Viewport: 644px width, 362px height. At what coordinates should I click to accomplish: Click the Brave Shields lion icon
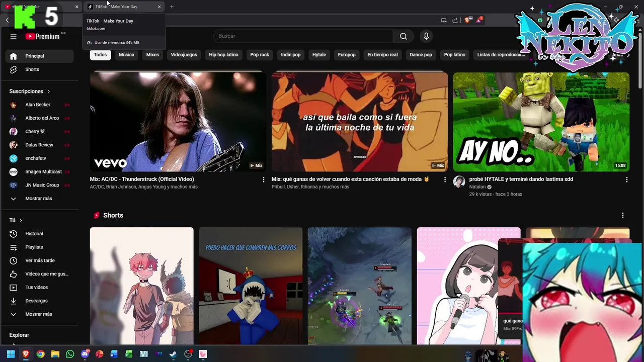click(x=467, y=20)
